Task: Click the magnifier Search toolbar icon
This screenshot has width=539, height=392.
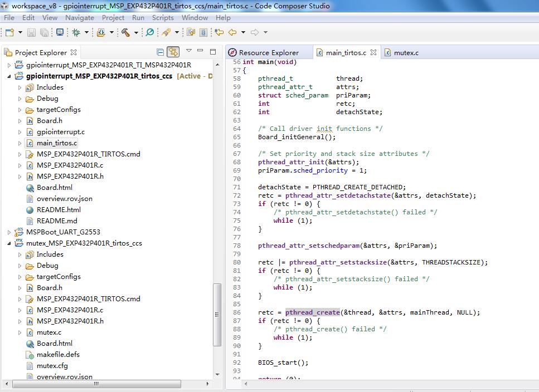Action: tap(149, 32)
